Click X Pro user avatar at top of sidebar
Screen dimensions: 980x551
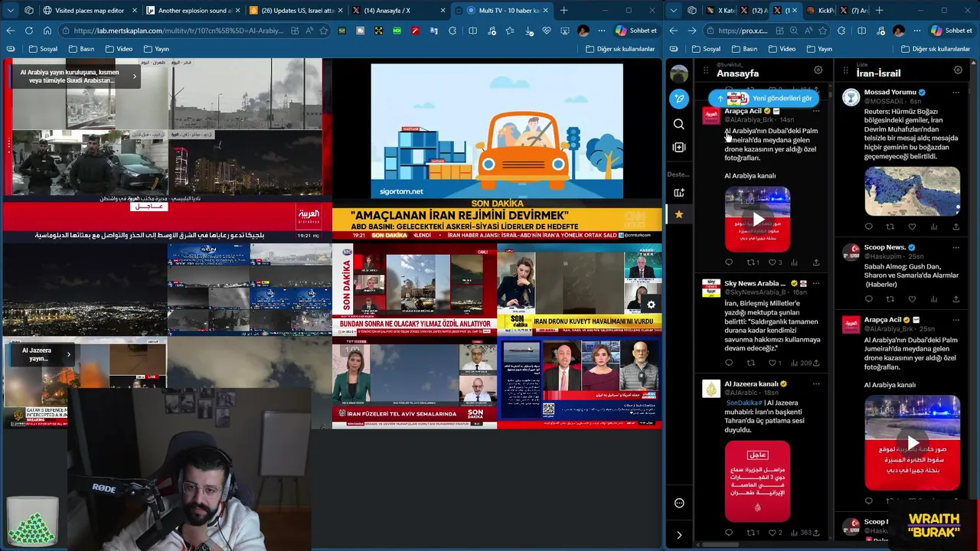(679, 73)
